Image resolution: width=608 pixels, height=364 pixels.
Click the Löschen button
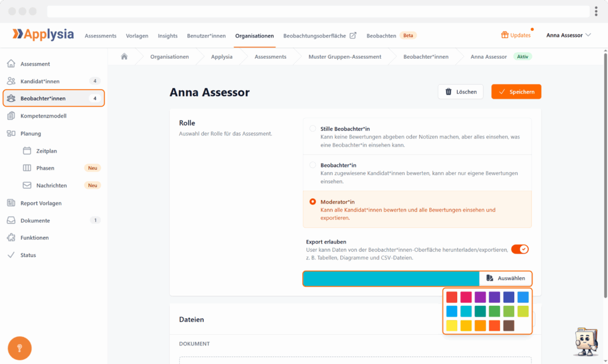pos(461,92)
